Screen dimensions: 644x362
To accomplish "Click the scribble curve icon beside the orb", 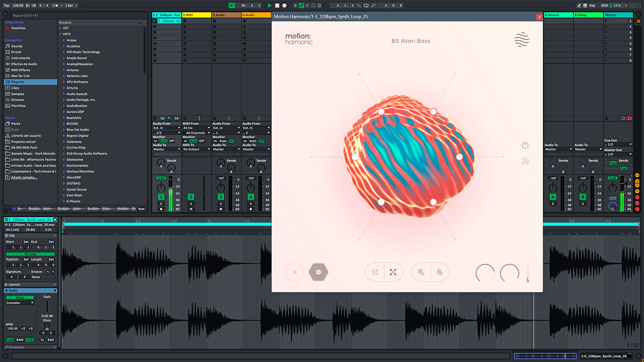I will (x=525, y=161).
